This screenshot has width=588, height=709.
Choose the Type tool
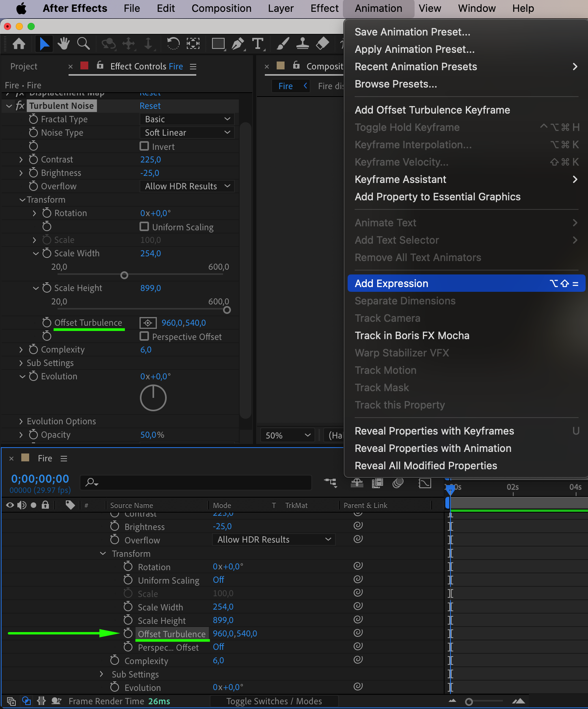pos(258,43)
